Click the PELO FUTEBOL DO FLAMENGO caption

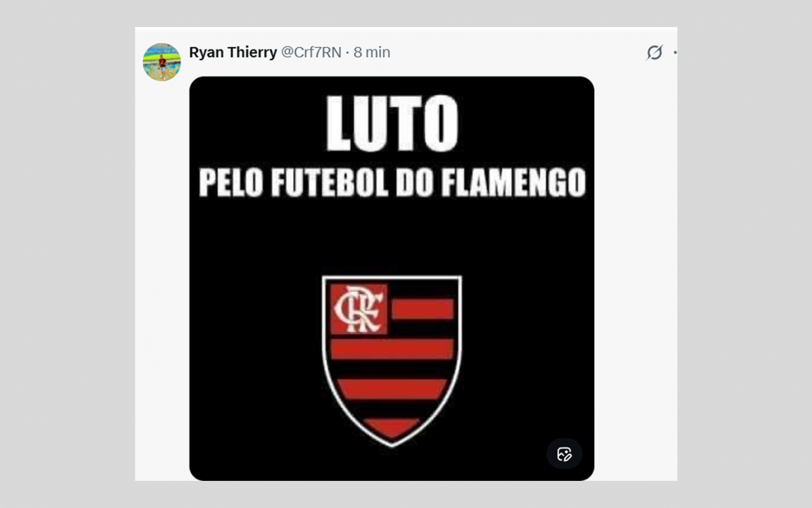tap(392, 183)
